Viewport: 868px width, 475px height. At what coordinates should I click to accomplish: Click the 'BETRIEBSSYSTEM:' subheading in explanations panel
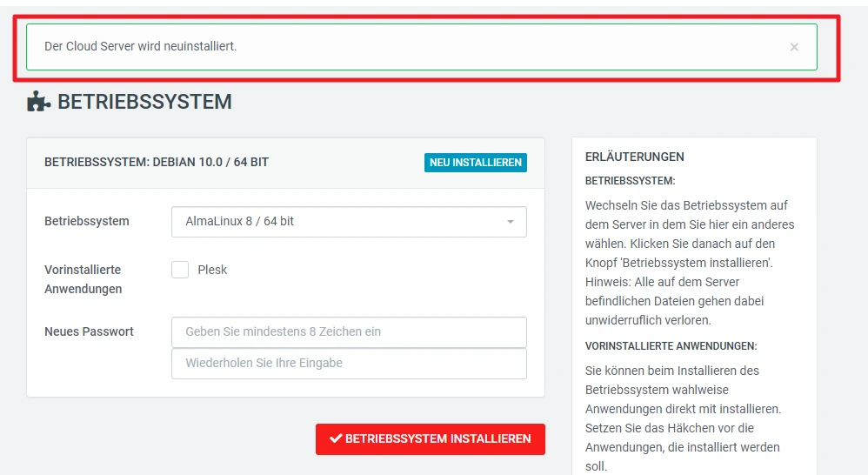pyautogui.click(x=630, y=181)
